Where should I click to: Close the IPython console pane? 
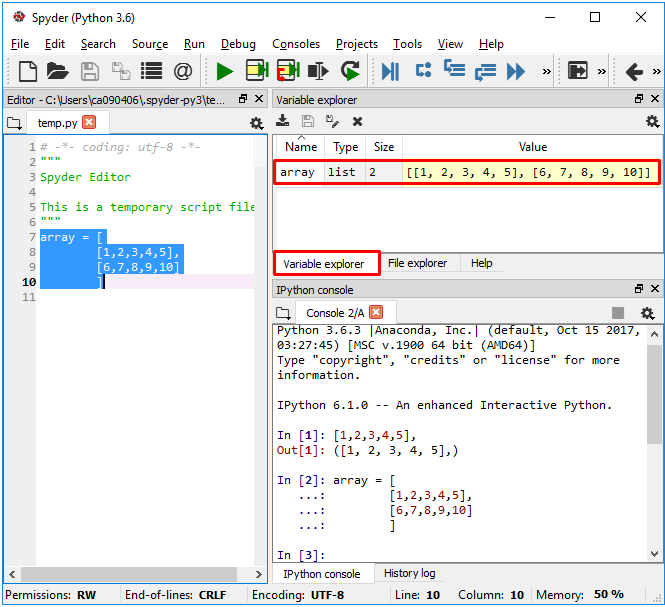[x=655, y=289]
